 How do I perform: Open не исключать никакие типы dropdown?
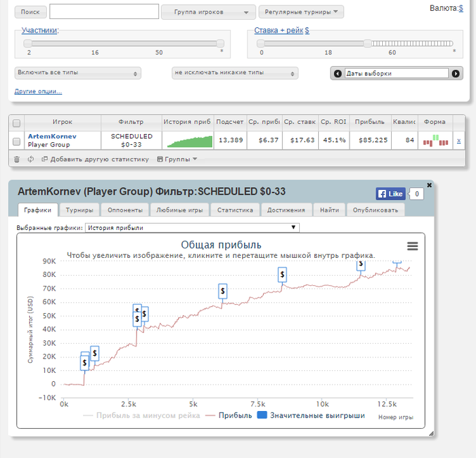tap(235, 73)
